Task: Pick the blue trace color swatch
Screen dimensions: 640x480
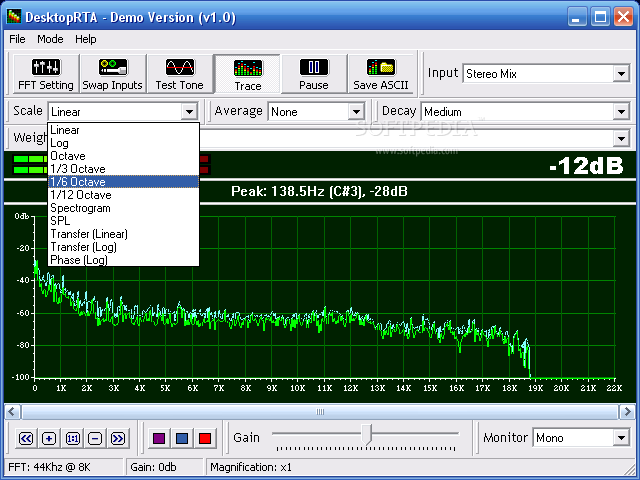Action: tap(182, 439)
